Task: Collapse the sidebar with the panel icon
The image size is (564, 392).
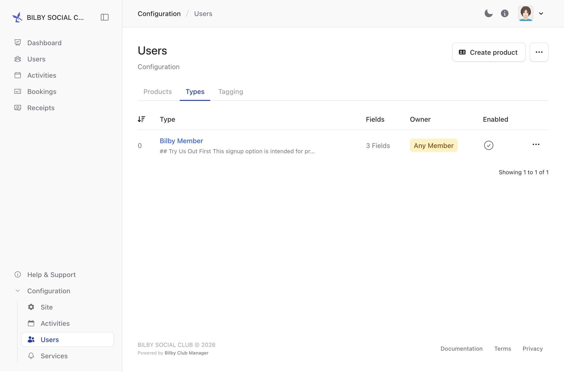Action: pos(105,17)
